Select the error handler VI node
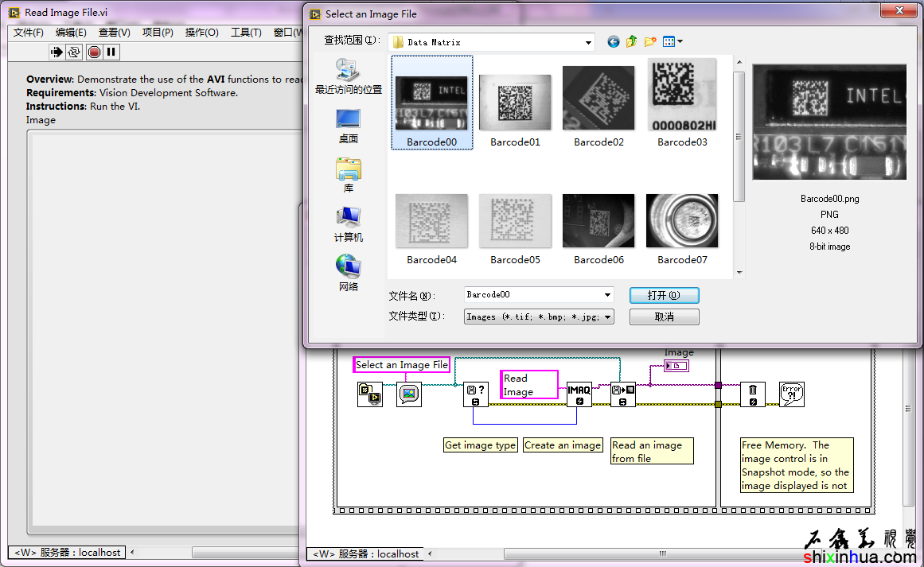The width and height of the screenshot is (924, 567). (791, 394)
